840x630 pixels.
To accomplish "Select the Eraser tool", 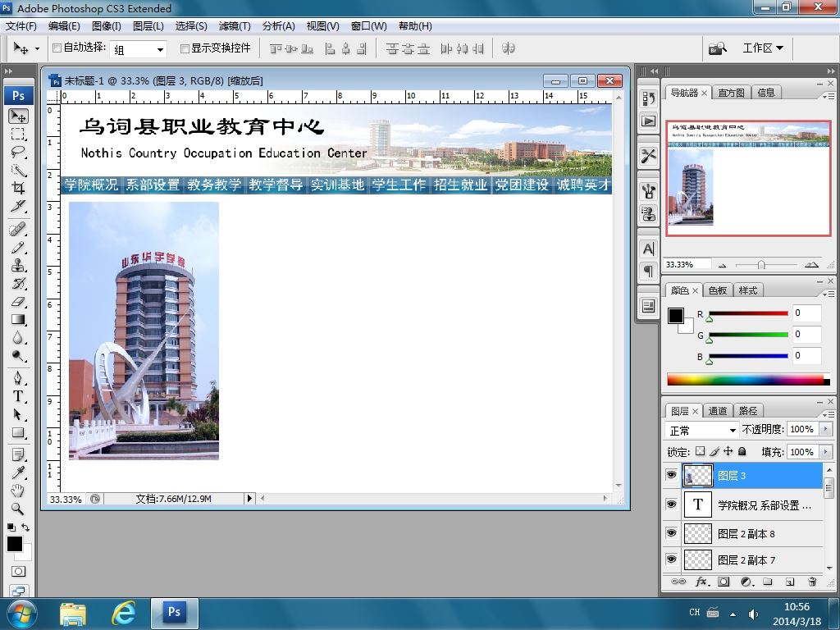I will tap(18, 302).
